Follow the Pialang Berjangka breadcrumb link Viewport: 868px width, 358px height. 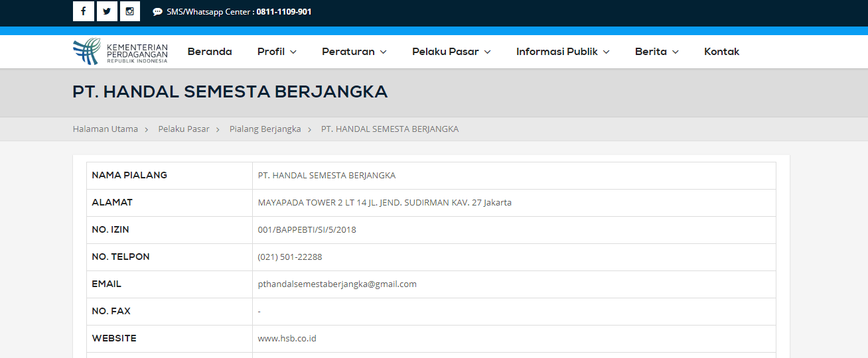point(265,129)
